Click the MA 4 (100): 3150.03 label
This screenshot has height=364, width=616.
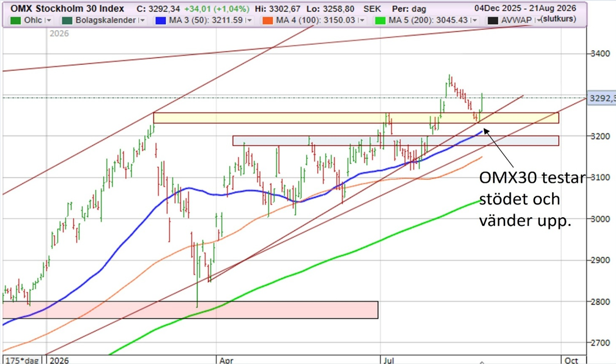coord(315,20)
